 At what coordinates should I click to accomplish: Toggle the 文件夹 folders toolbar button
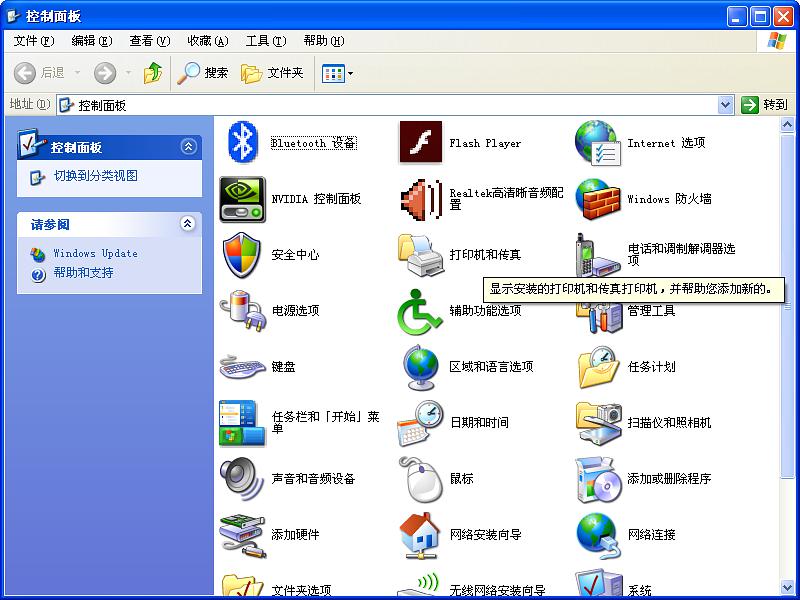[272, 73]
